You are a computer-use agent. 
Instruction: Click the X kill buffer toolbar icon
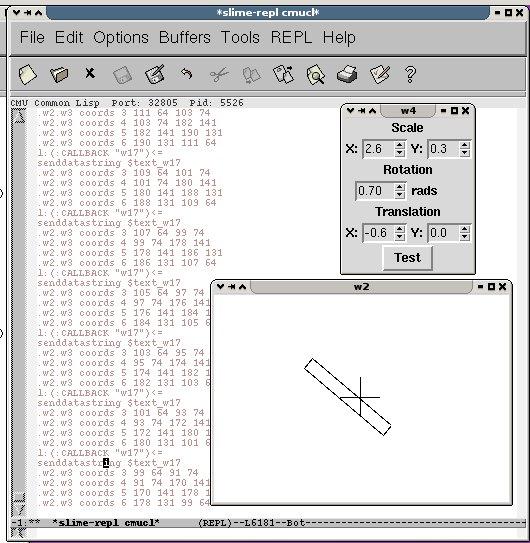coord(90,73)
